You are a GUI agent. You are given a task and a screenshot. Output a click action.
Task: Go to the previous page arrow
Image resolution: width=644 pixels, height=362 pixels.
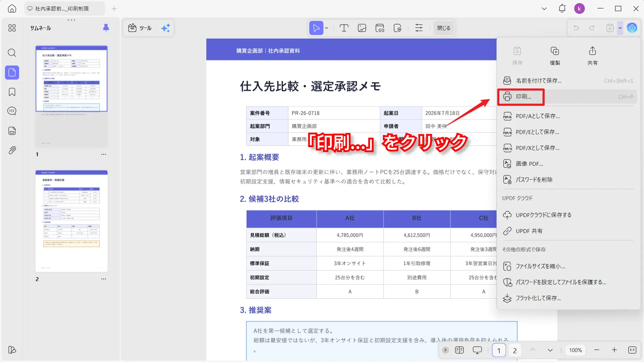point(533,350)
